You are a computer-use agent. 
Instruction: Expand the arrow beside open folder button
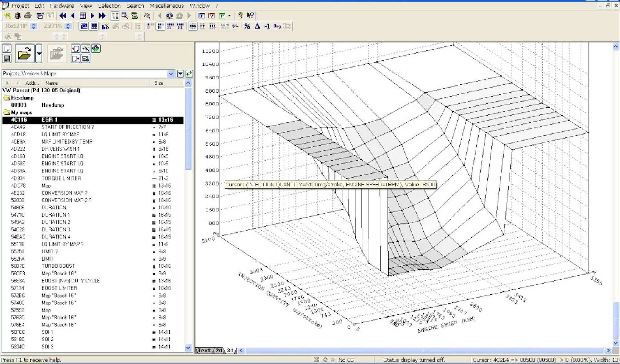[x=39, y=54]
